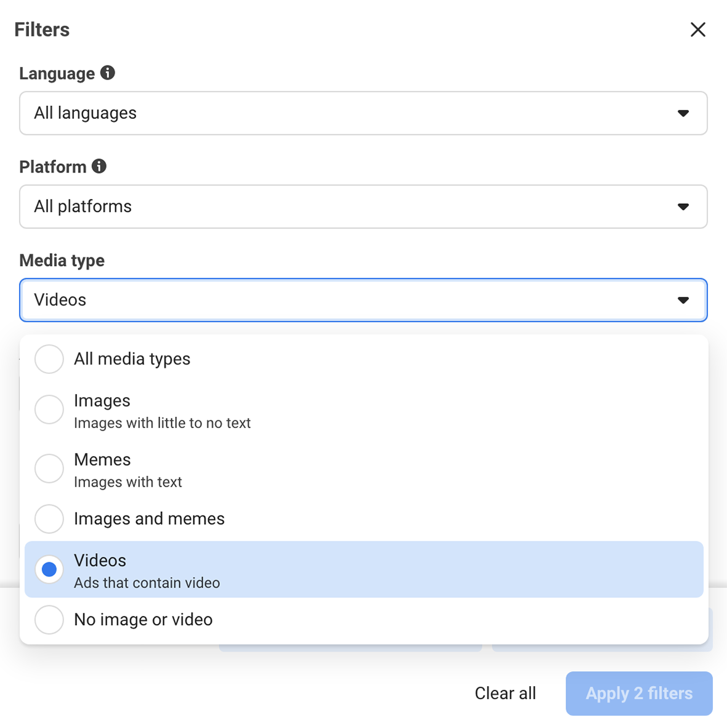Image resolution: width=727 pixels, height=728 pixels.
Task: Click the Clear all button
Action: tap(505, 693)
